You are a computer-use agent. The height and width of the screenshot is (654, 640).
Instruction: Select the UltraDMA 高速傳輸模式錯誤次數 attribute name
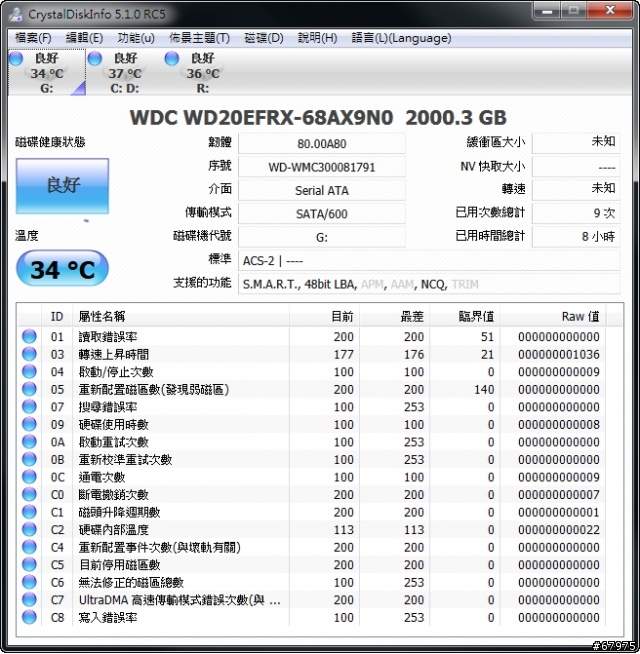(179, 600)
